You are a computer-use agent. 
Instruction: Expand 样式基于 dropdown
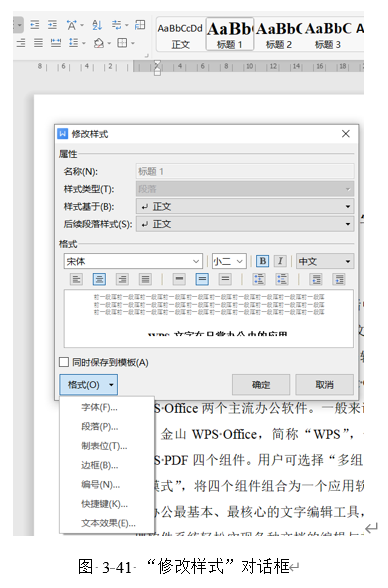pyautogui.click(x=245, y=207)
